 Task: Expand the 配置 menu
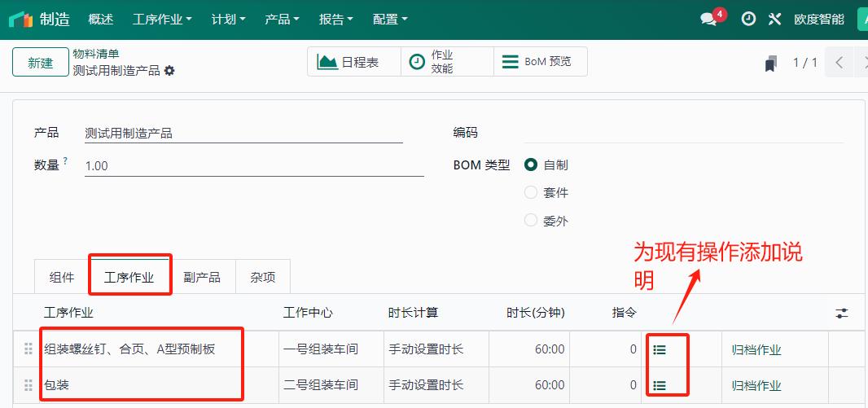tap(390, 20)
